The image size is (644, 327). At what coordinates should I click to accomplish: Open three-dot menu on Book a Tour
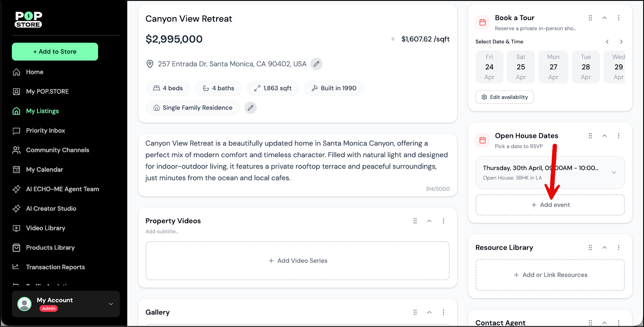coord(619,18)
